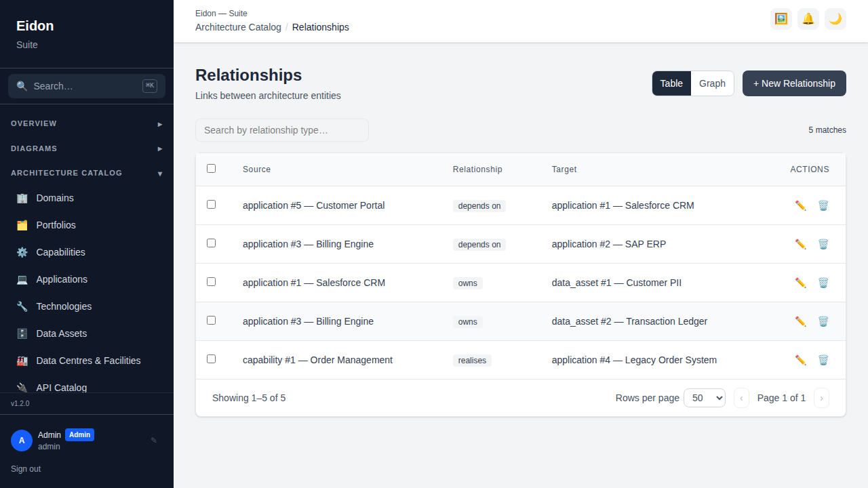Click the Domains building icon
Viewport: 868px width, 488px height.
point(22,198)
